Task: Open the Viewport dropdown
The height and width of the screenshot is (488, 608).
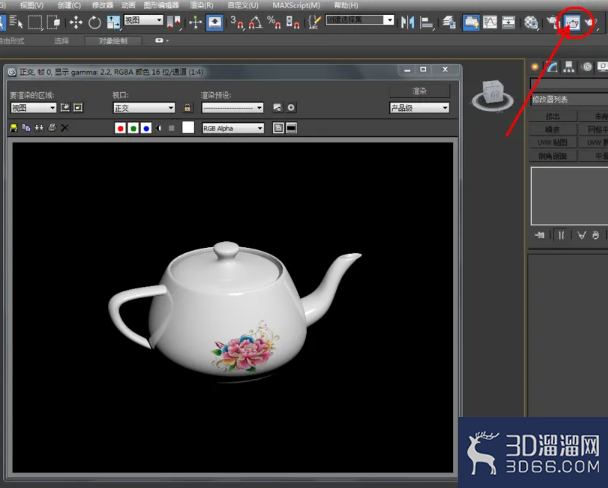Action: (144, 108)
